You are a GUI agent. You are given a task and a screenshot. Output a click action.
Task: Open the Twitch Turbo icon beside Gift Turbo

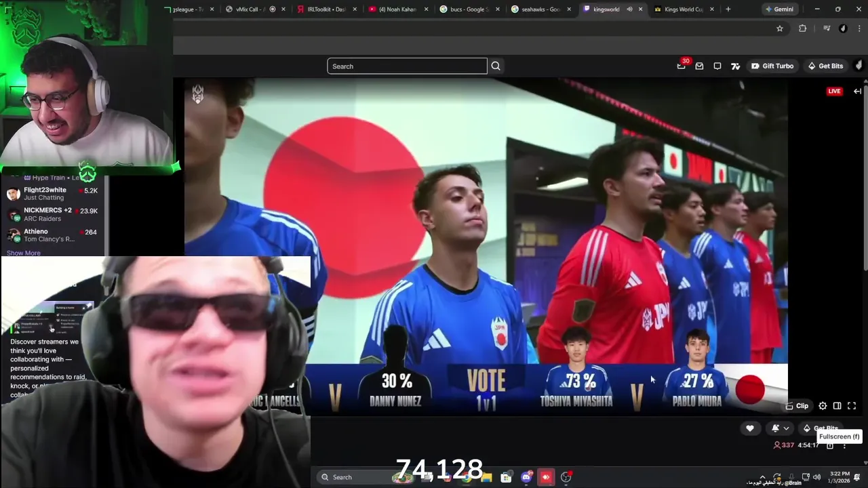735,66
